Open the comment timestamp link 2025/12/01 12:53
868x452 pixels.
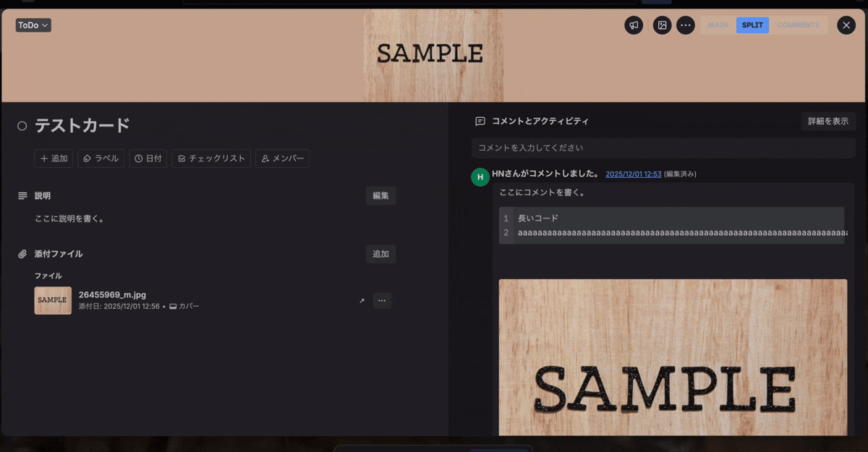(x=633, y=173)
